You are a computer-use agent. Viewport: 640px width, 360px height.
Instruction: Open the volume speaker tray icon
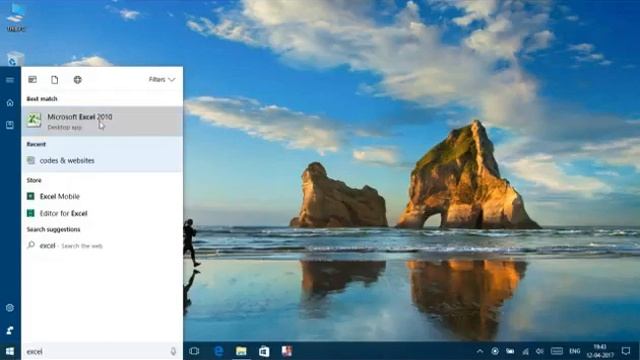540,351
